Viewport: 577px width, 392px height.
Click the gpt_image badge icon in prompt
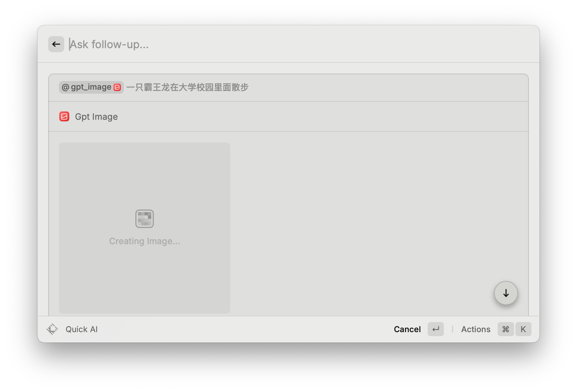[117, 87]
